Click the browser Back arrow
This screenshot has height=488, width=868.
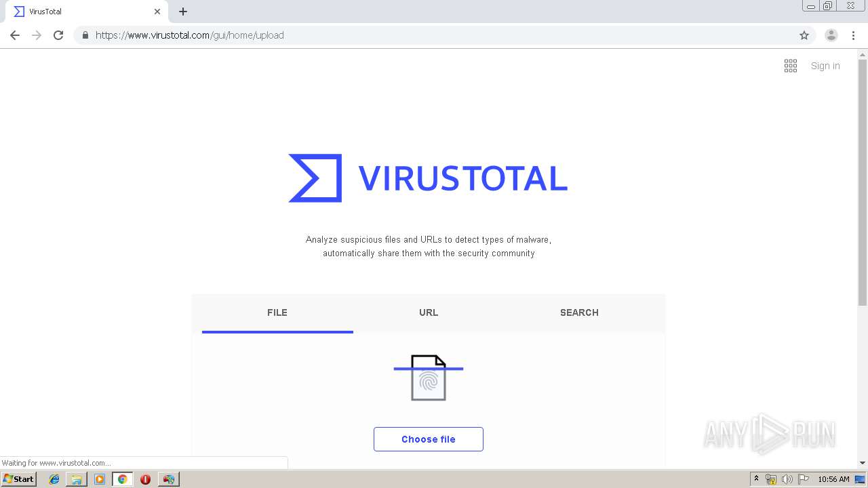[15, 35]
